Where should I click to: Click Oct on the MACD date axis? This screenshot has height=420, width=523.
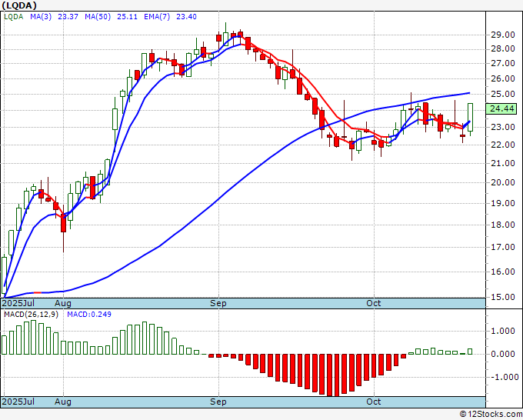coord(374,402)
